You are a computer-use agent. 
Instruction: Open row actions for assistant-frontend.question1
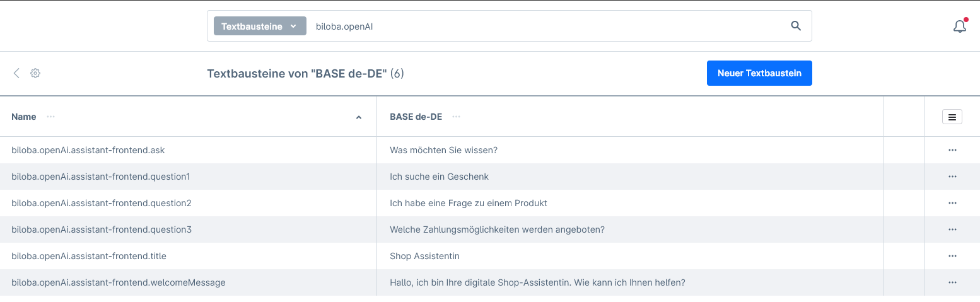[952, 177]
